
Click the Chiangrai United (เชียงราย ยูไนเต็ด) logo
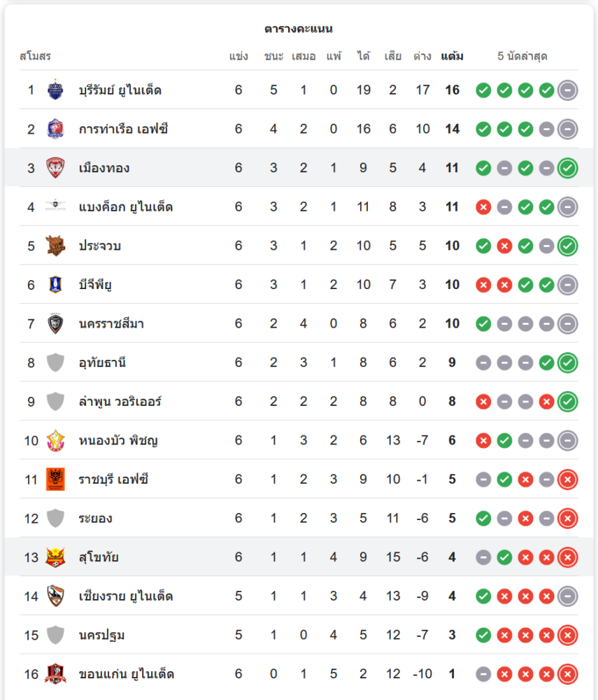coord(55,596)
